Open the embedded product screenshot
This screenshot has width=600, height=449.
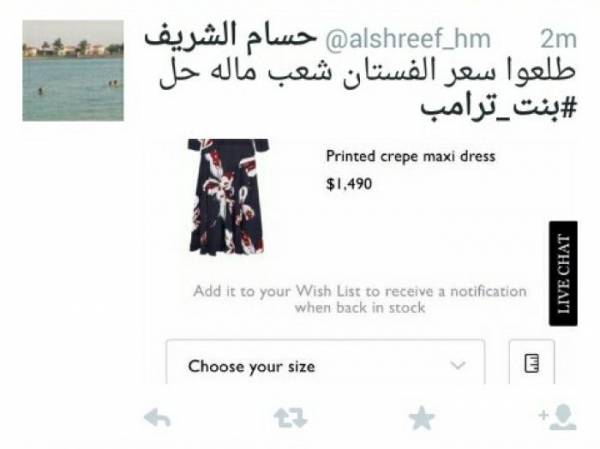pos(360,261)
